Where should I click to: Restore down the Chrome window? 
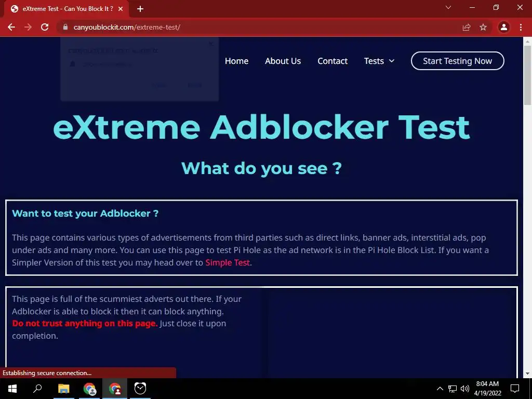(x=496, y=7)
